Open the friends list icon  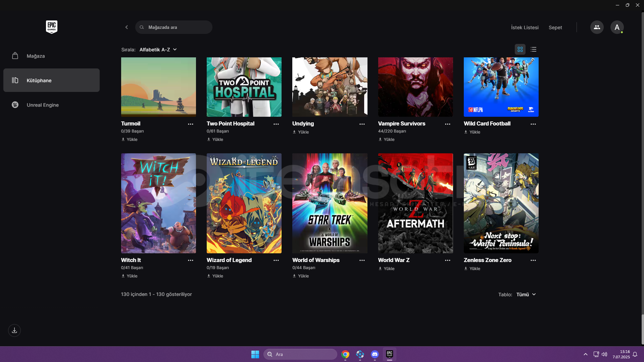click(x=597, y=27)
